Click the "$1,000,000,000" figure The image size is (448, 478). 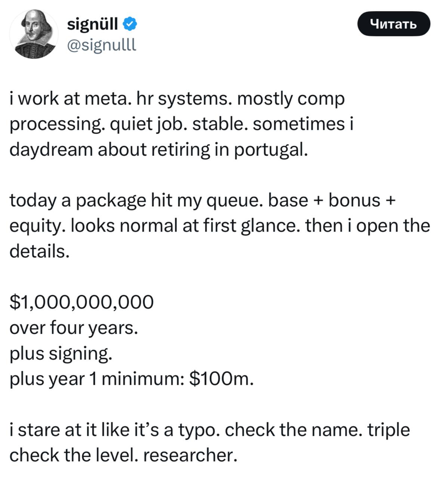click(81, 302)
